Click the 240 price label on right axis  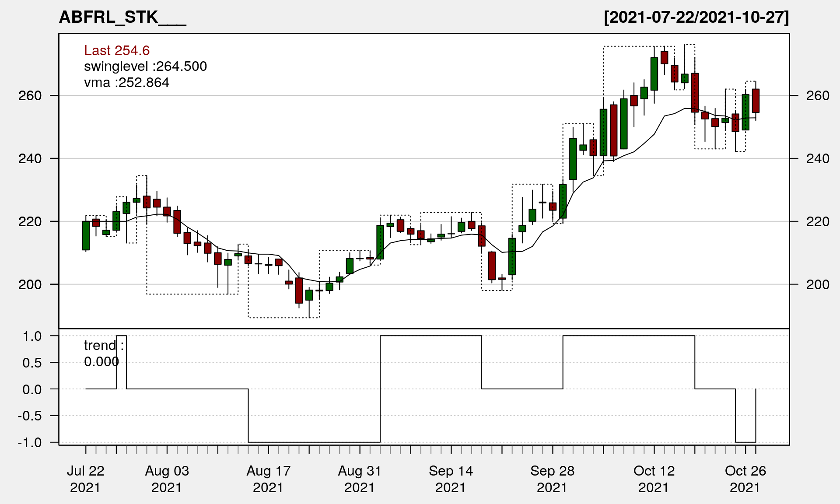pos(817,158)
